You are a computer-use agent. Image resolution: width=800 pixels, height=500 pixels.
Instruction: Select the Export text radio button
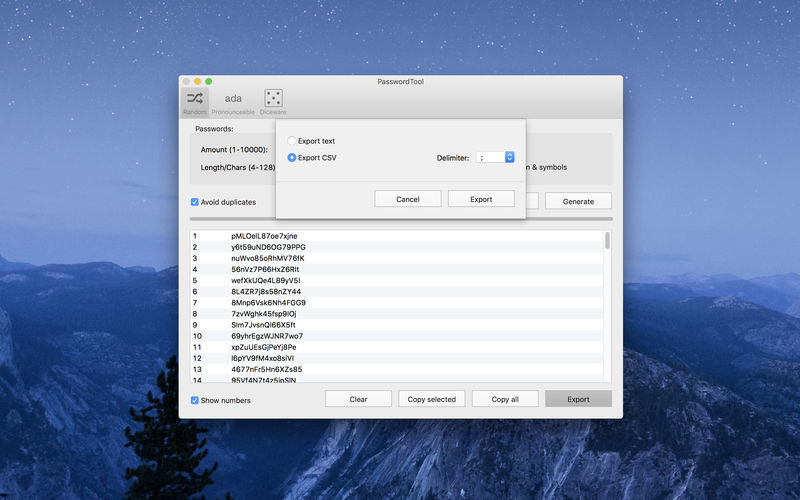[x=292, y=141]
